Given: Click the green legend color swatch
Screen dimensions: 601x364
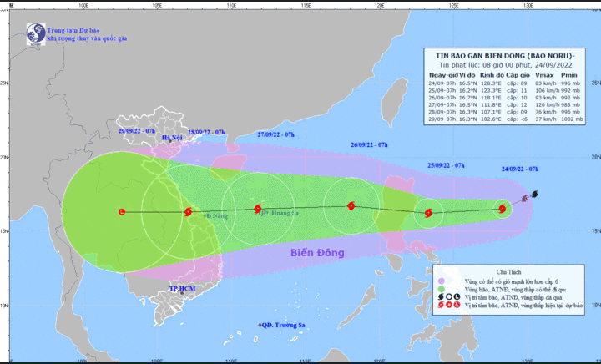Looking at the screenshot, I should click(441, 288).
